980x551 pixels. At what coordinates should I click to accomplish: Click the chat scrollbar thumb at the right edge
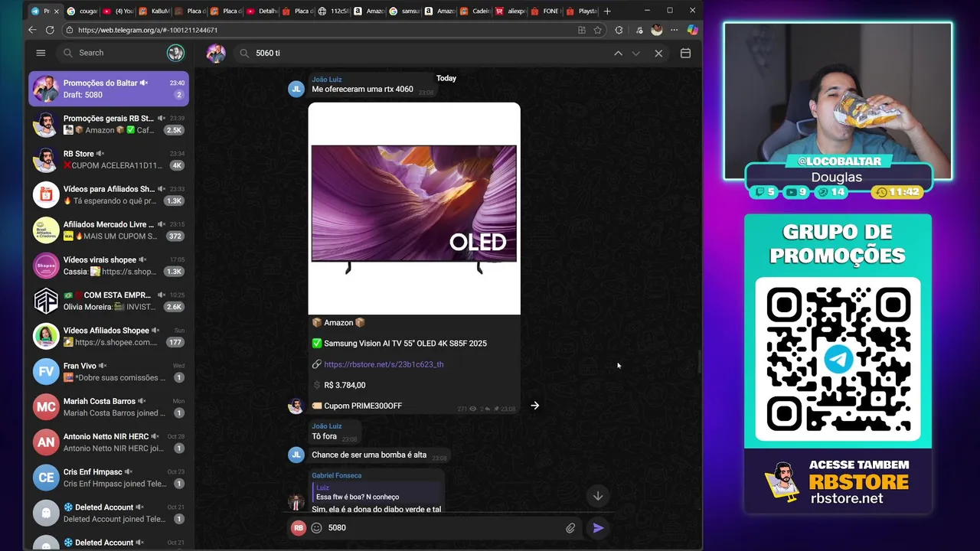(x=699, y=363)
